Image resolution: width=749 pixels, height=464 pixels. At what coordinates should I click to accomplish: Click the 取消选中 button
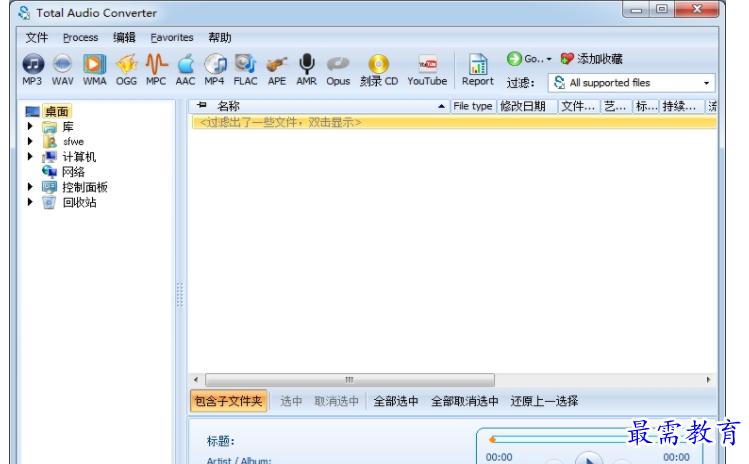(336, 401)
